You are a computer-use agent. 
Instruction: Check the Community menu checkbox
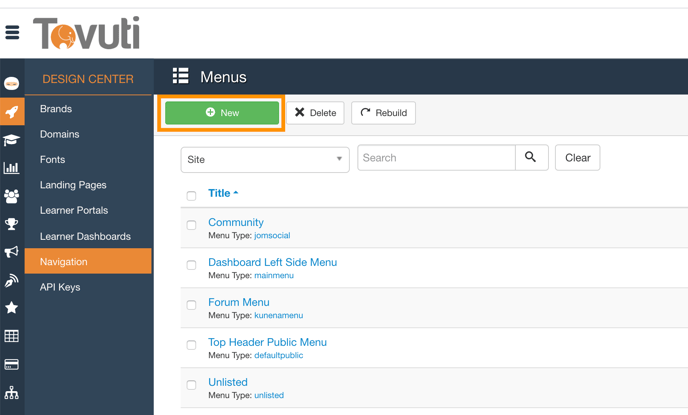point(191,225)
